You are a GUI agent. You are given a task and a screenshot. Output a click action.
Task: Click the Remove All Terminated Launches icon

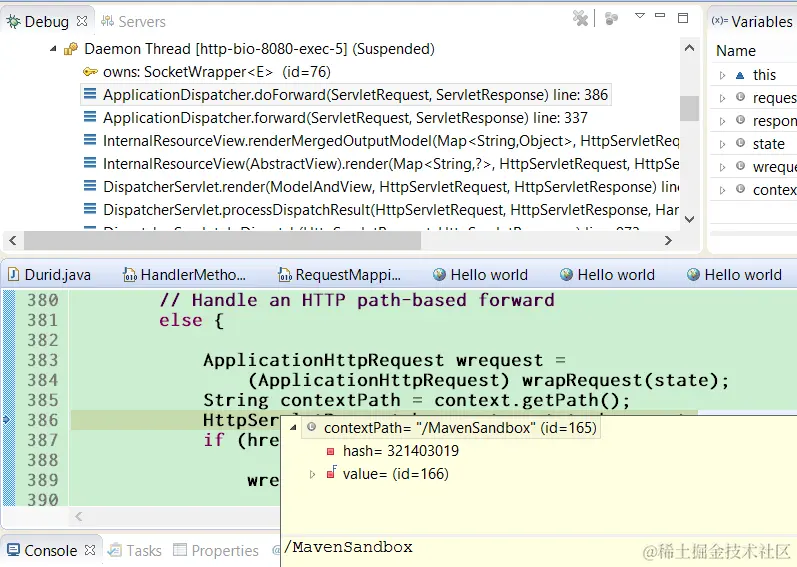coord(580,18)
